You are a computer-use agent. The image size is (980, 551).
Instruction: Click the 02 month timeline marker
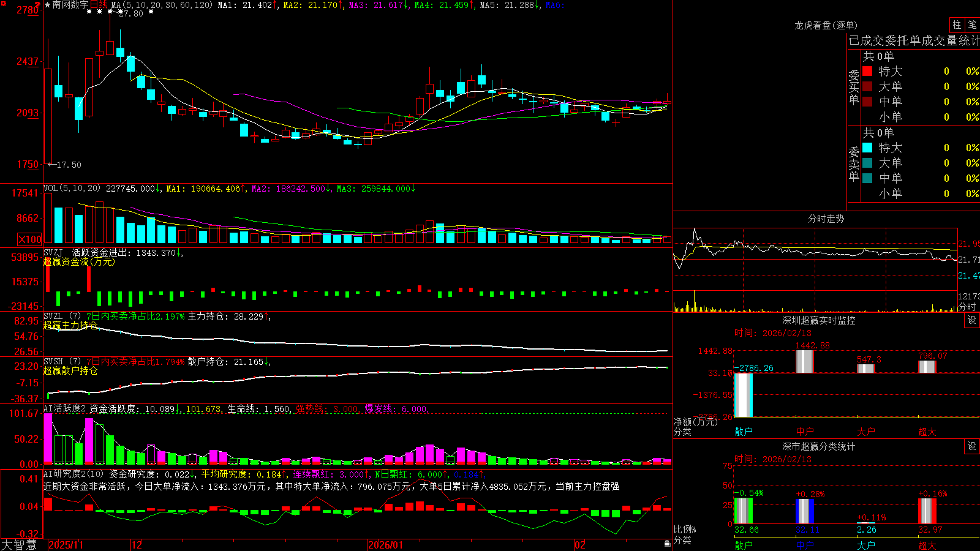(x=580, y=545)
